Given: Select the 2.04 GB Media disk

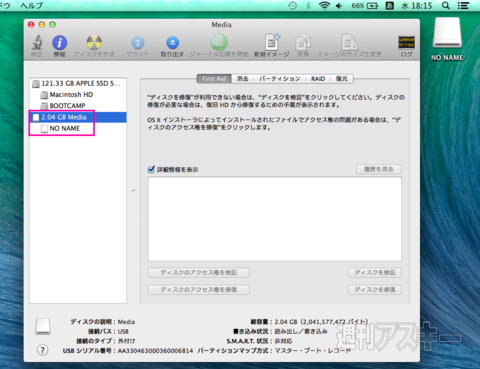Looking at the screenshot, I should point(78,117).
